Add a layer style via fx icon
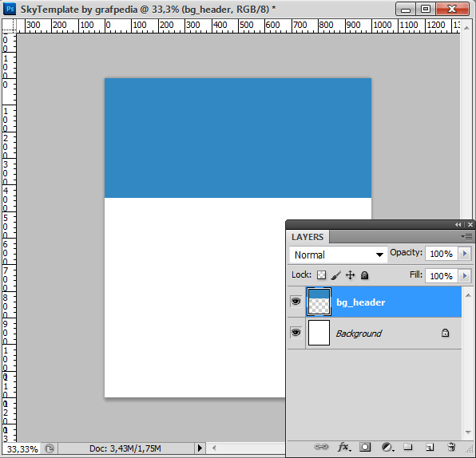This screenshot has height=458, width=476. click(x=344, y=447)
